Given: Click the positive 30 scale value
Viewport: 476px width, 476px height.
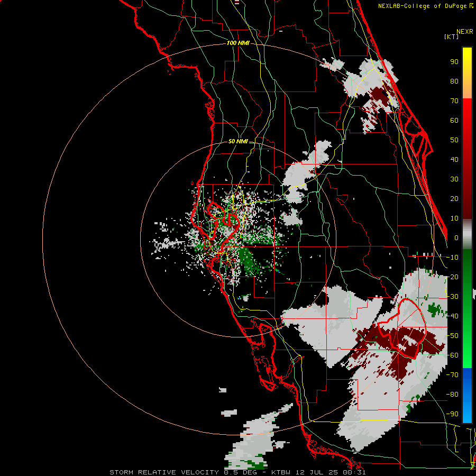Looking at the screenshot, I should coord(454,179).
